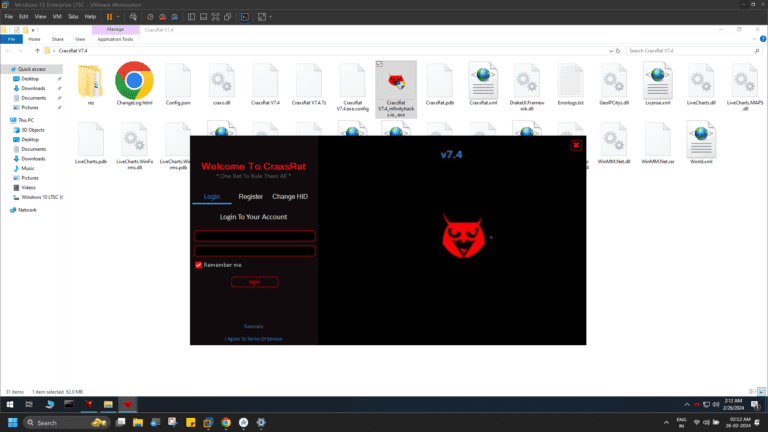Open the VMware power options dropdown arrow

[118, 17]
